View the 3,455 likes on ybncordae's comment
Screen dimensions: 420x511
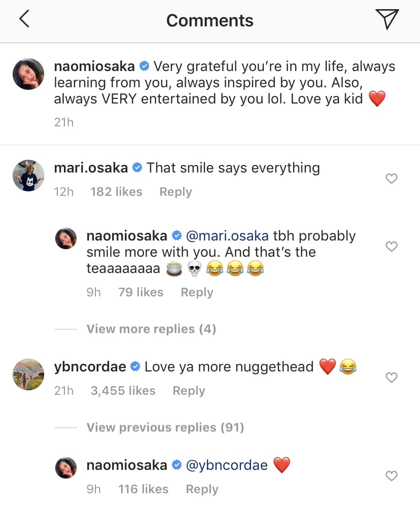pyautogui.click(x=123, y=391)
